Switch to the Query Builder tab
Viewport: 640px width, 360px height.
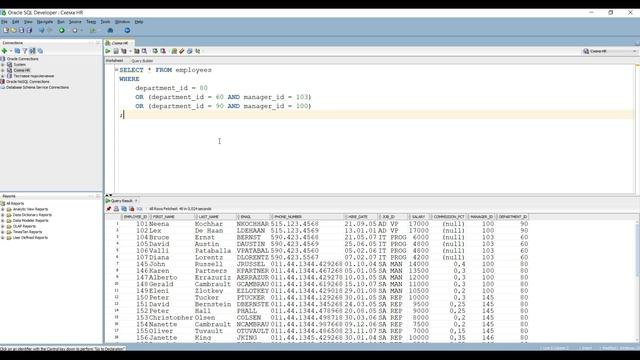click(x=142, y=61)
